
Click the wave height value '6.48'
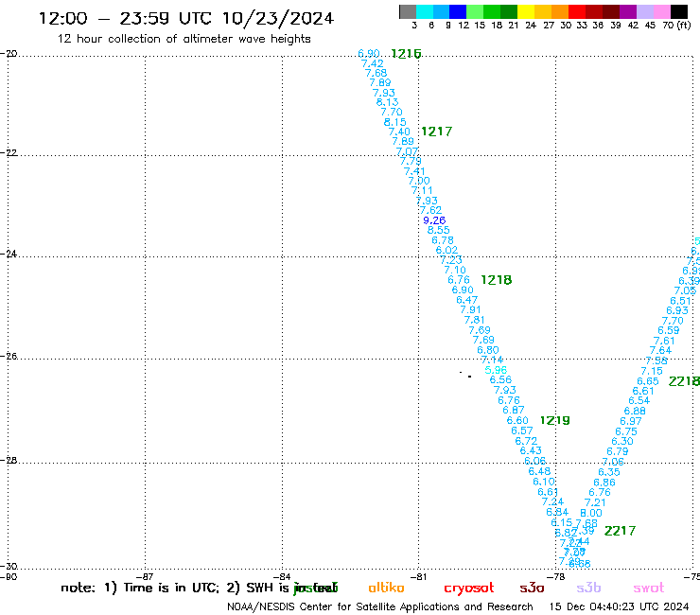[x=539, y=471]
